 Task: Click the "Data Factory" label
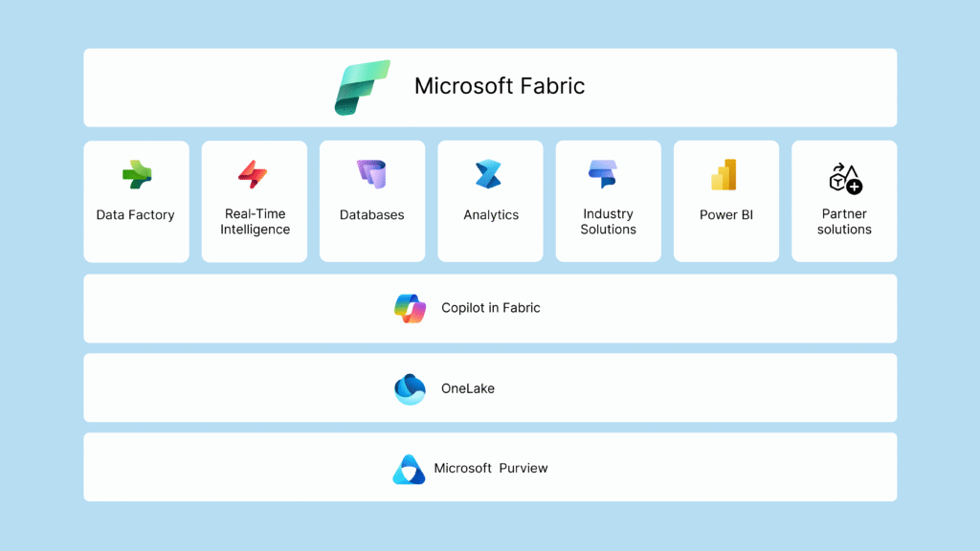[x=136, y=215]
